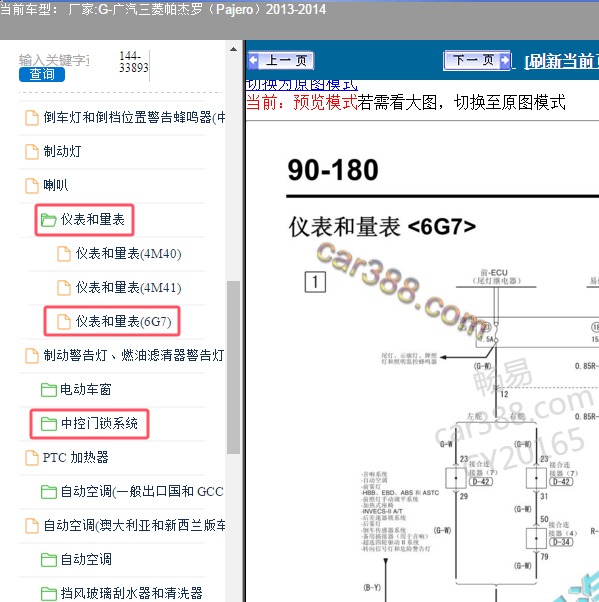Click the 刷新当前 refresh link
Screen dimensions: 599x602
(561, 61)
